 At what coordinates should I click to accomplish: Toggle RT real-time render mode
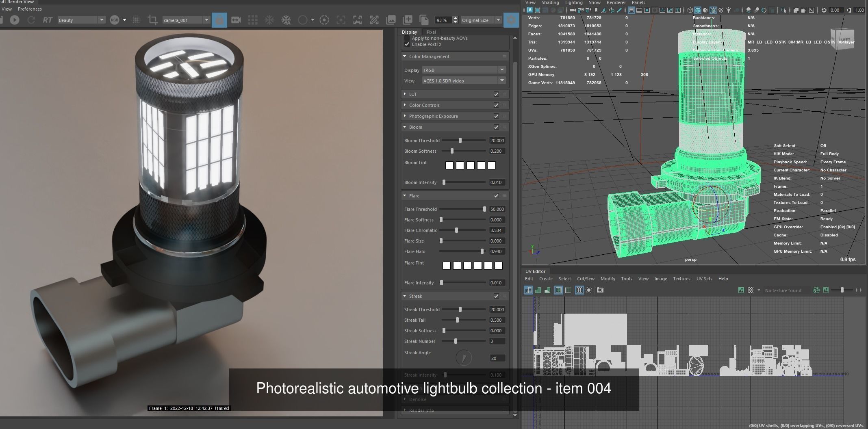48,19
